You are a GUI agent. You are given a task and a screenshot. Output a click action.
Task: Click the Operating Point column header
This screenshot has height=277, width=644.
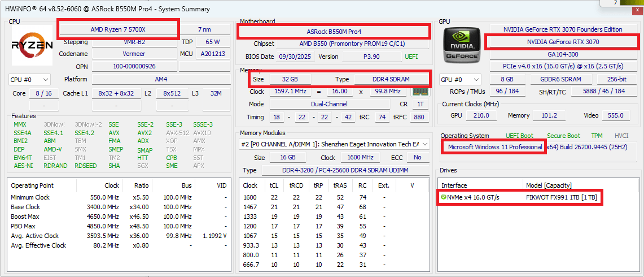pyautogui.click(x=42, y=185)
